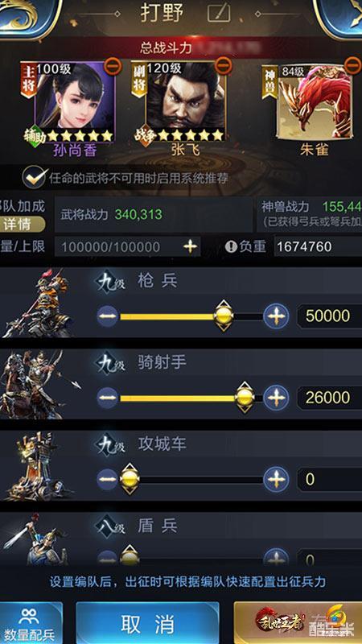362x644 pixels.
Task: Click the 枪兵 quantity field showing 50000
Action: (329, 316)
